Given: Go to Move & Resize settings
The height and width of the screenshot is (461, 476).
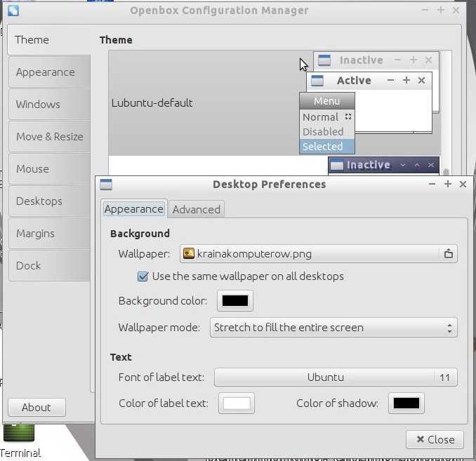Looking at the screenshot, I should pyautogui.click(x=49, y=137).
